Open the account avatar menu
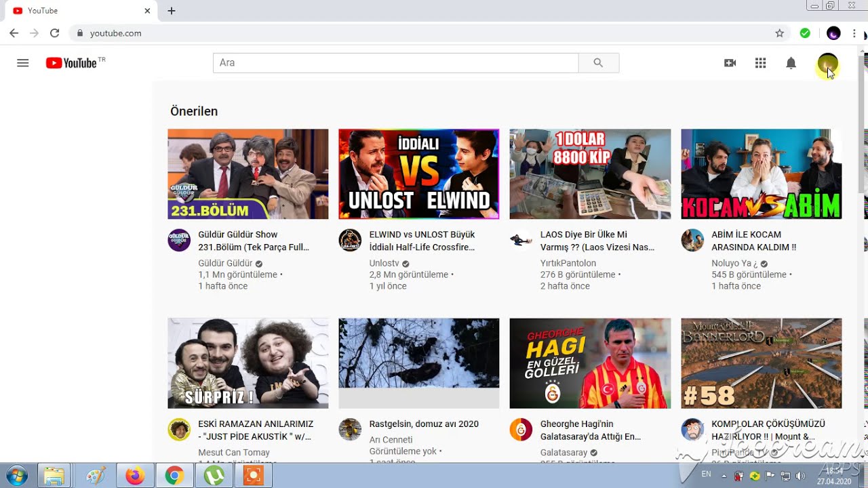The width and height of the screenshot is (868, 488). [x=827, y=64]
